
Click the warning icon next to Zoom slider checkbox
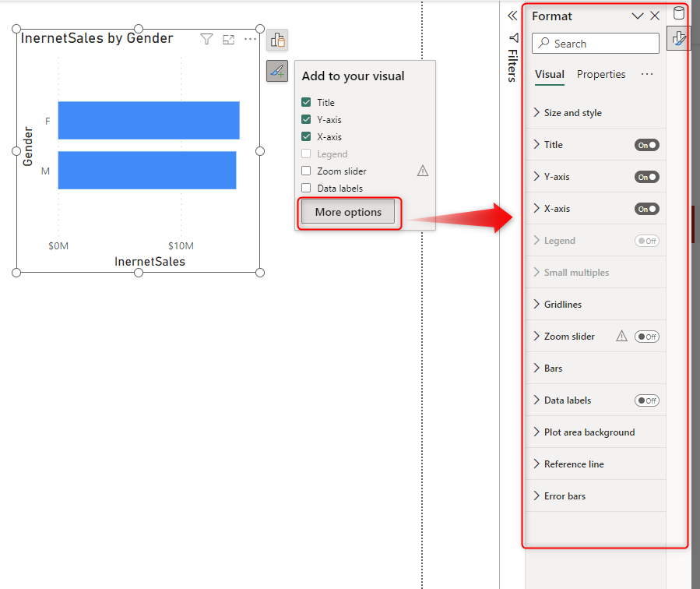(x=423, y=171)
